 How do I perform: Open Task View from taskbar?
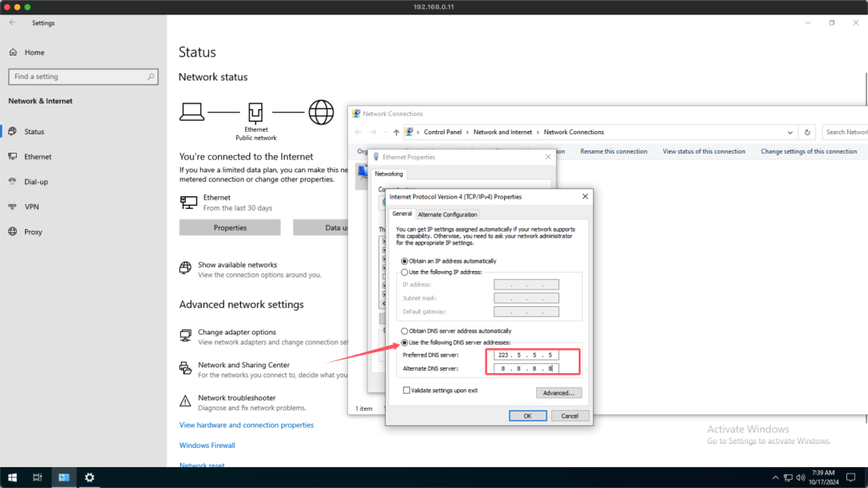pos(38,478)
